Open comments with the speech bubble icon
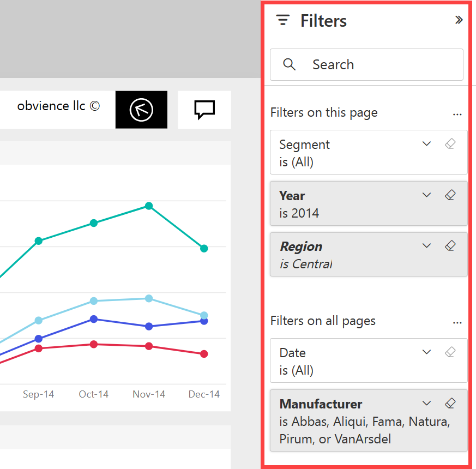The width and height of the screenshot is (476, 469). coord(204,109)
